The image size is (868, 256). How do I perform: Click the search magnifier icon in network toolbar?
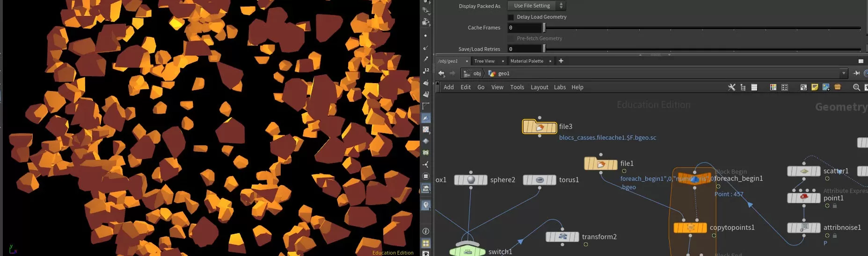[856, 87]
